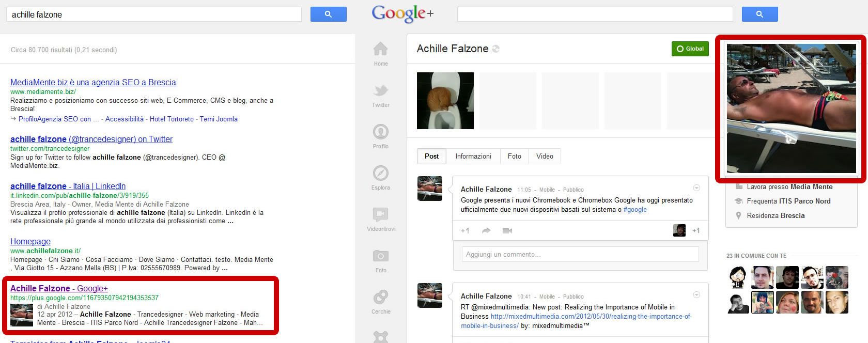This screenshot has width=868, height=343.
Task: Start a hangout from the Chromebook post
Action: pyautogui.click(x=507, y=231)
